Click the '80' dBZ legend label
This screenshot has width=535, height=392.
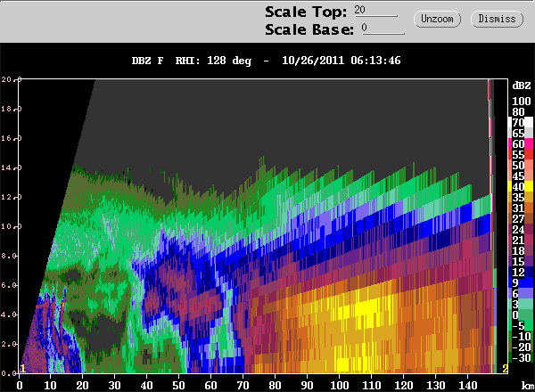tap(518, 111)
